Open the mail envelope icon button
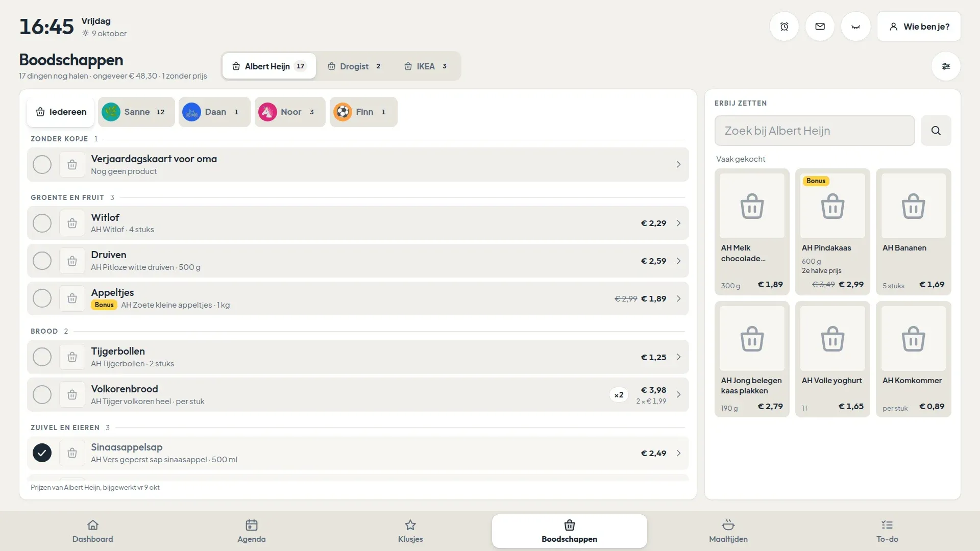This screenshot has width=980, height=551. coord(820,27)
